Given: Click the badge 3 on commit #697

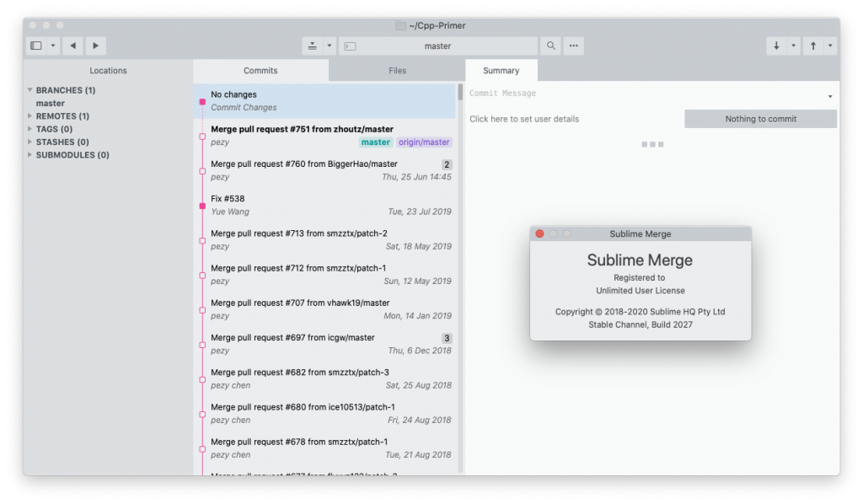Looking at the screenshot, I should click(447, 338).
